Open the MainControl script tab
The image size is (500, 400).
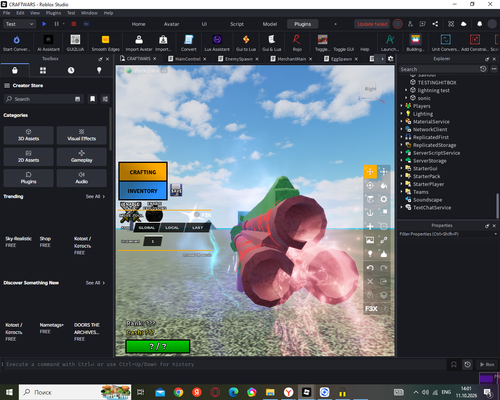[x=187, y=59]
